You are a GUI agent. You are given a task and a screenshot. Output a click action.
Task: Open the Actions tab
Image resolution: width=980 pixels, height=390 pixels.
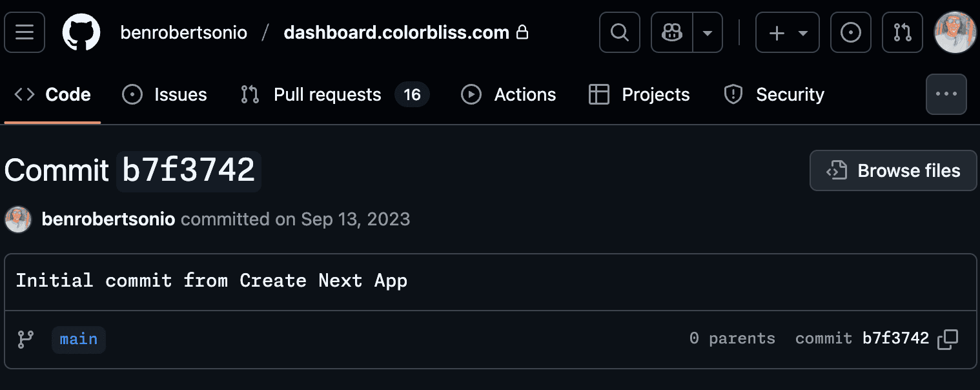(509, 95)
